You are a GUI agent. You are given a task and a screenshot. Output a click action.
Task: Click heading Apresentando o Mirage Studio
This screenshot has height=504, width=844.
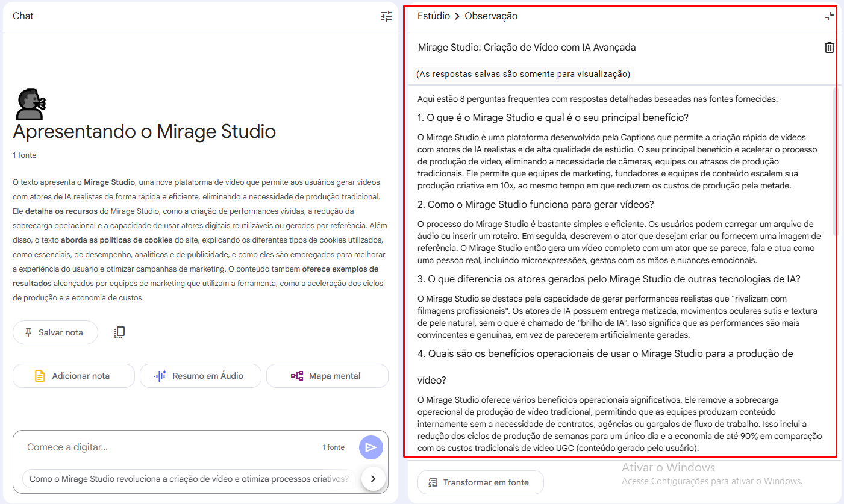point(145,131)
